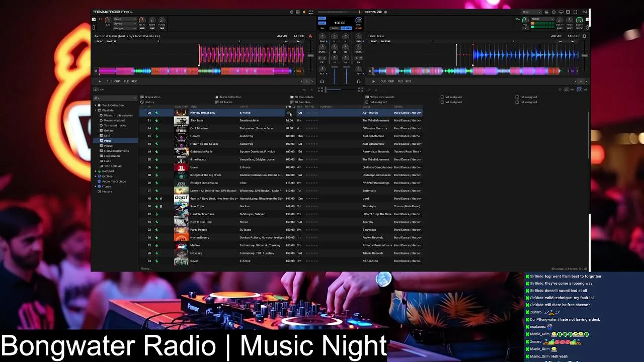This screenshot has height=362, width=644.
Task: Enable Delay effect OFF button
Action: (x=142, y=28)
